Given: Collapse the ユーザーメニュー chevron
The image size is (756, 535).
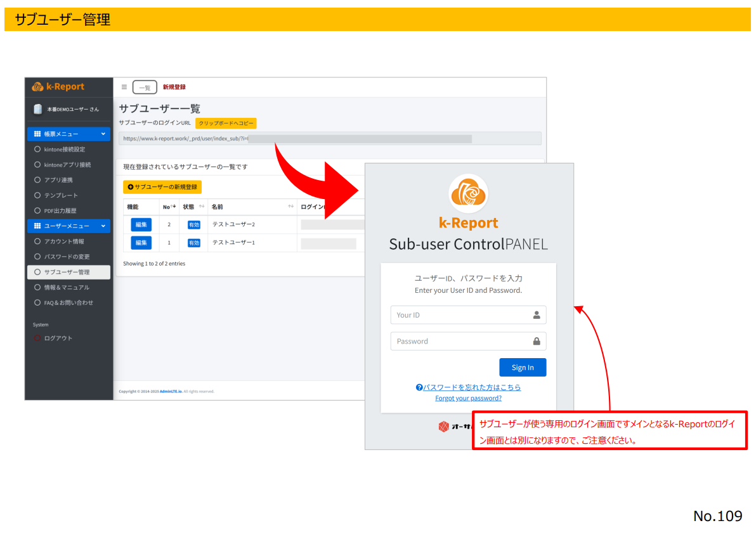Looking at the screenshot, I should tap(103, 226).
